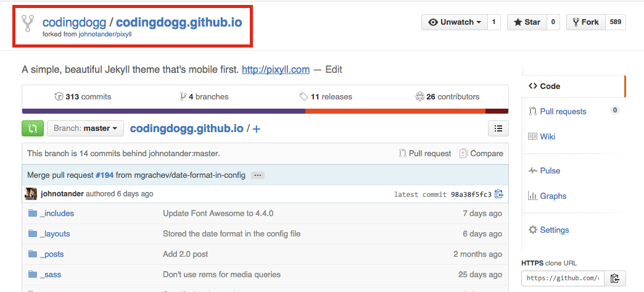Open a Pull request from branch info bar

tap(424, 153)
